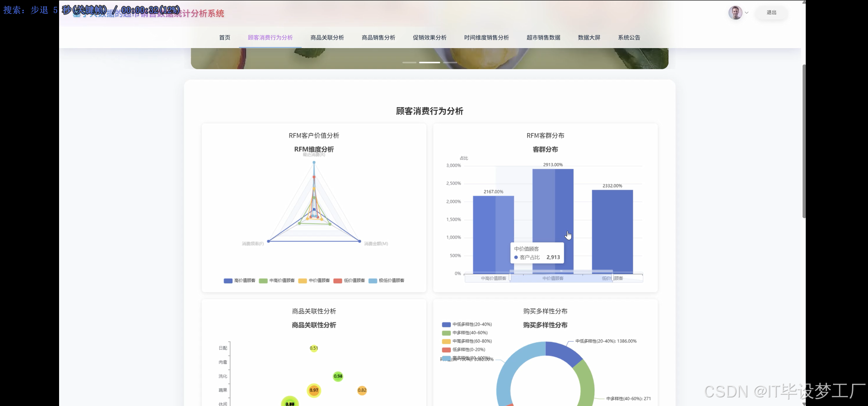Click the 0.82 orange bubble
868x406 pixels.
coord(362,390)
